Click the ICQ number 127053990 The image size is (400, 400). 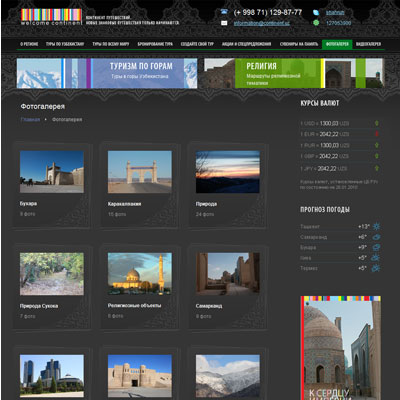[338, 23]
